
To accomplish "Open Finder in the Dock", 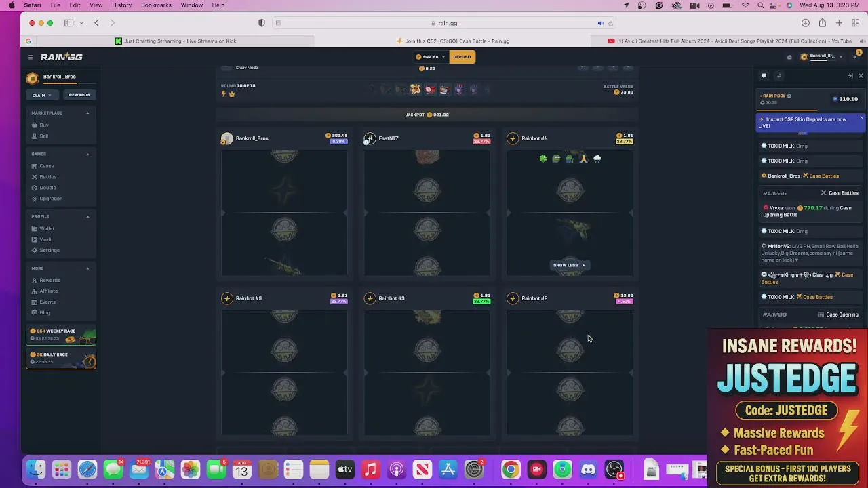I will pyautogui.click(x=35, y=469).
